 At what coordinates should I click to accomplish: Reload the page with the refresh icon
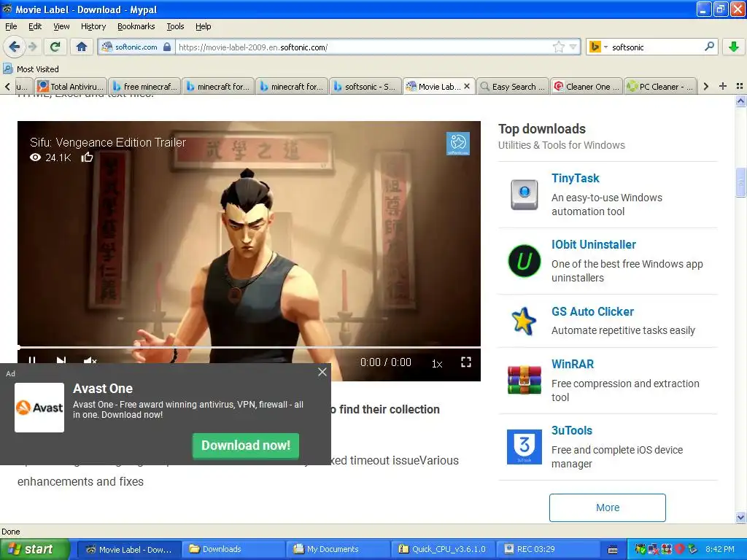(x=55, y=47)
